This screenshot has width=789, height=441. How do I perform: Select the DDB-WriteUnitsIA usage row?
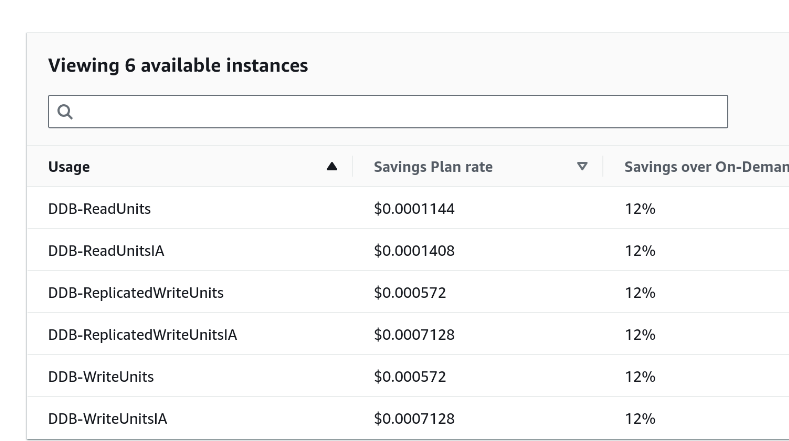(x=108, y=419)
